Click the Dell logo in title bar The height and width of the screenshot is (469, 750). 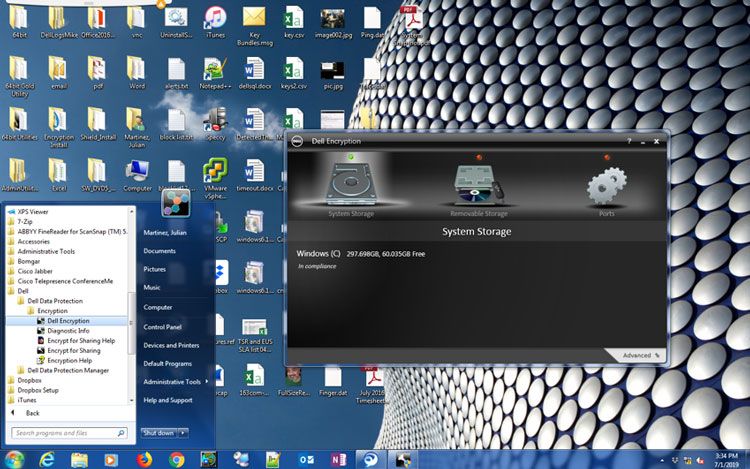(298, 142)
